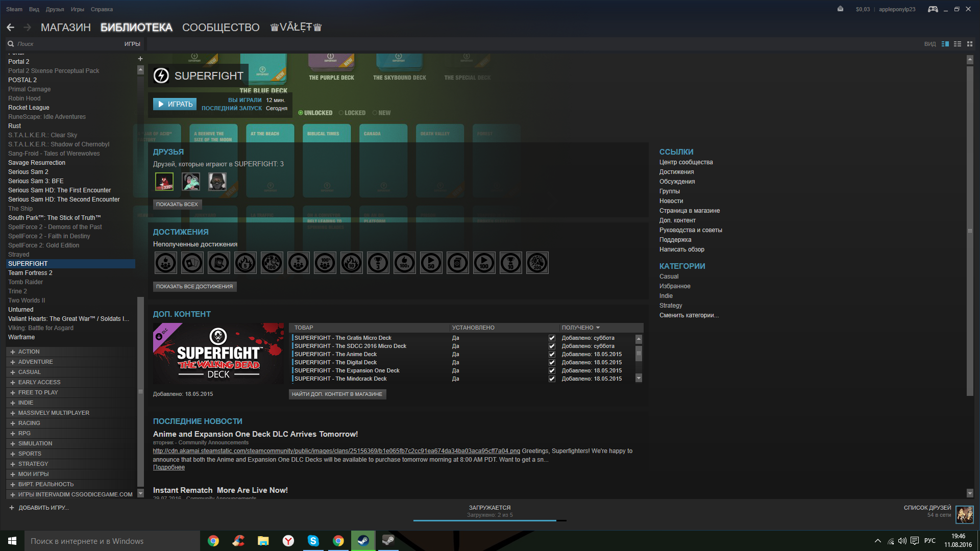The image size is (980, 551).
Task: Open the Друзья menu
Action: tap(55, 9)
